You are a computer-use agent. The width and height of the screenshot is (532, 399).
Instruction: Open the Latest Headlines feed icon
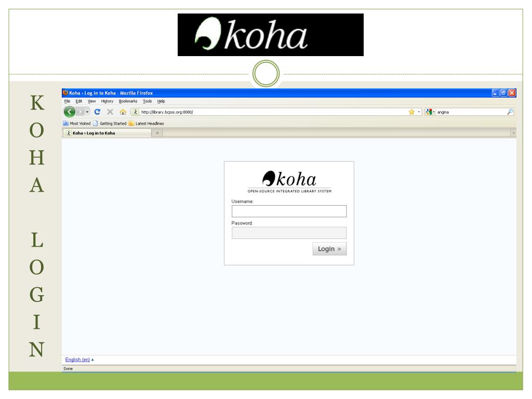coord(131,124)
